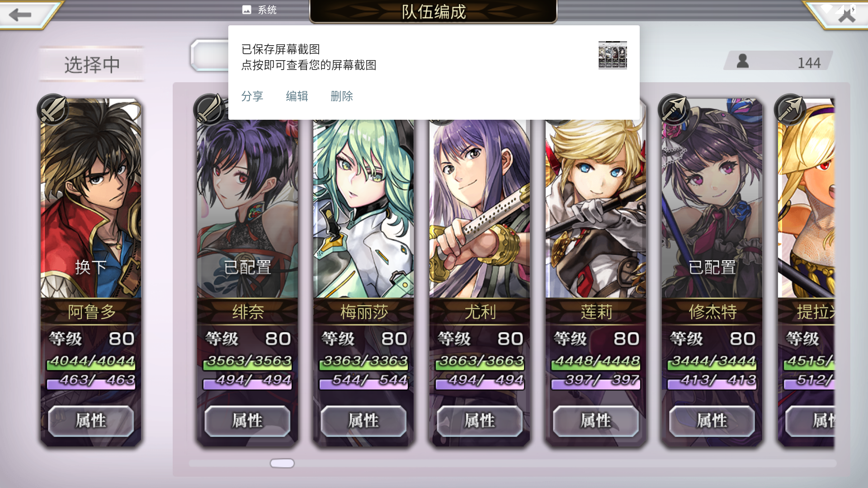Open 属性 for 阿鲁多
Viewport: 868px width, 488px height.
coord(91,421)
